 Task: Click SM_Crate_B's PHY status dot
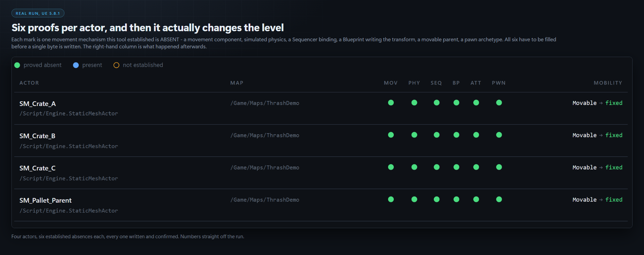pyautogui.click(x=414, y=135)
